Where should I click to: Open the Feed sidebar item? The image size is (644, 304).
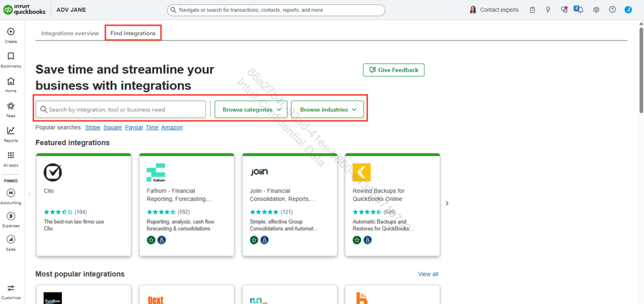tap(11, 109)
